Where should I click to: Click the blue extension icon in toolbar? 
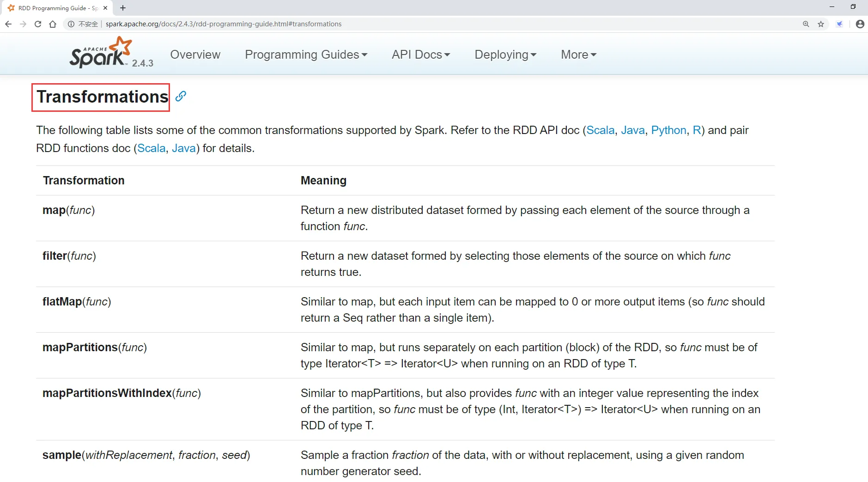click(839, 24)
